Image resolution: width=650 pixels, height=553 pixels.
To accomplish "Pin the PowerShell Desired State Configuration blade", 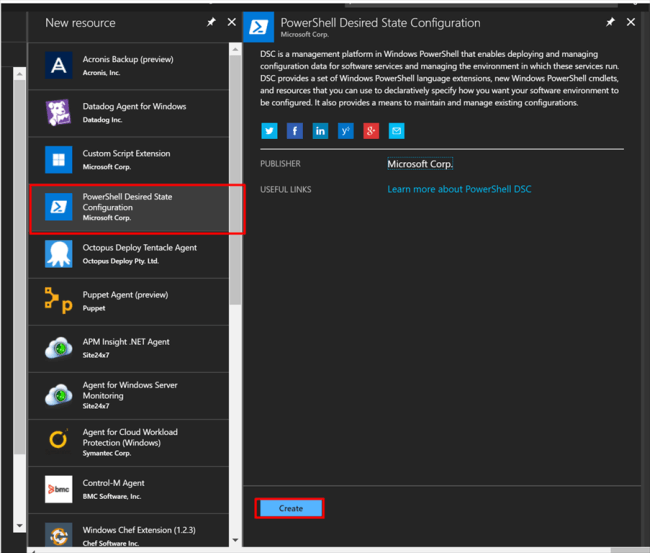I will pyautogui.click(x=610, y=22).
